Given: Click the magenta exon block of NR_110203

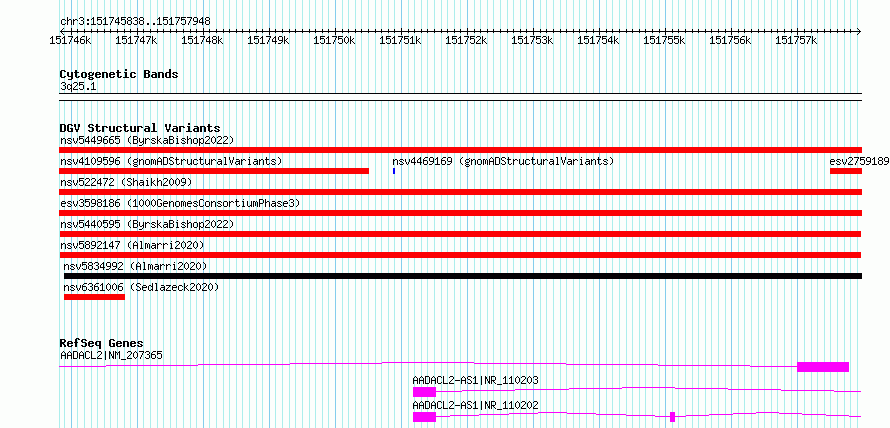Looking at the screenshot, I should [x=424, y=392].
